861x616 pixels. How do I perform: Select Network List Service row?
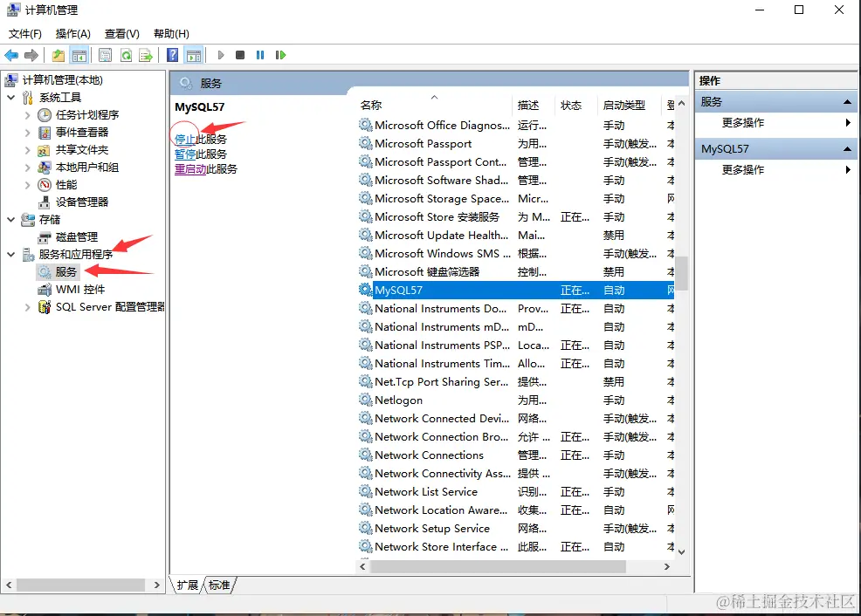point(516,492)
